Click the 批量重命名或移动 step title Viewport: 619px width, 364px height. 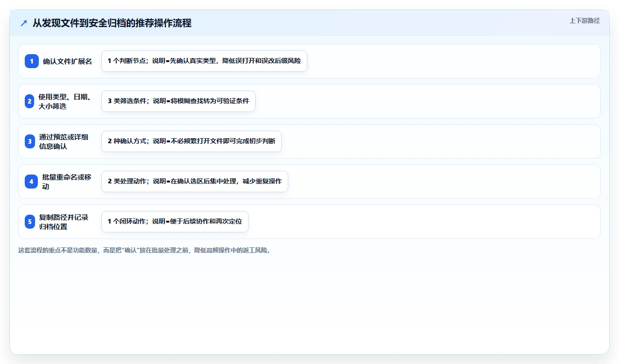[67, 182]
